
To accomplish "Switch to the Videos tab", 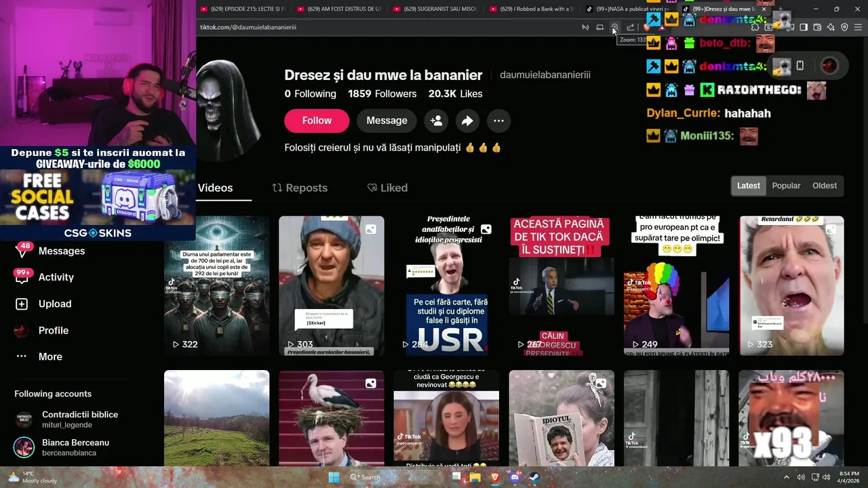I will click(x=216, y=188).
